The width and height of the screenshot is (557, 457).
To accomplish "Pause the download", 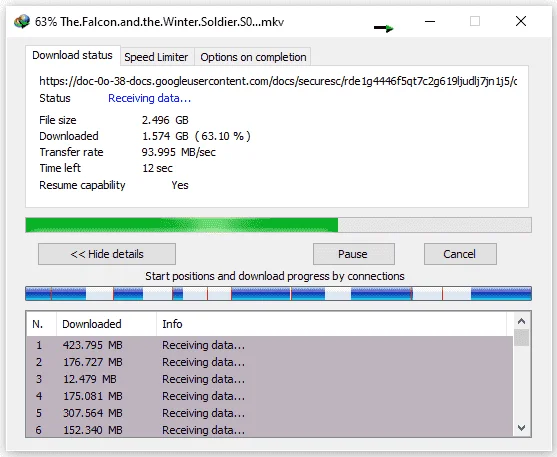I will click(x=353, y=254).
